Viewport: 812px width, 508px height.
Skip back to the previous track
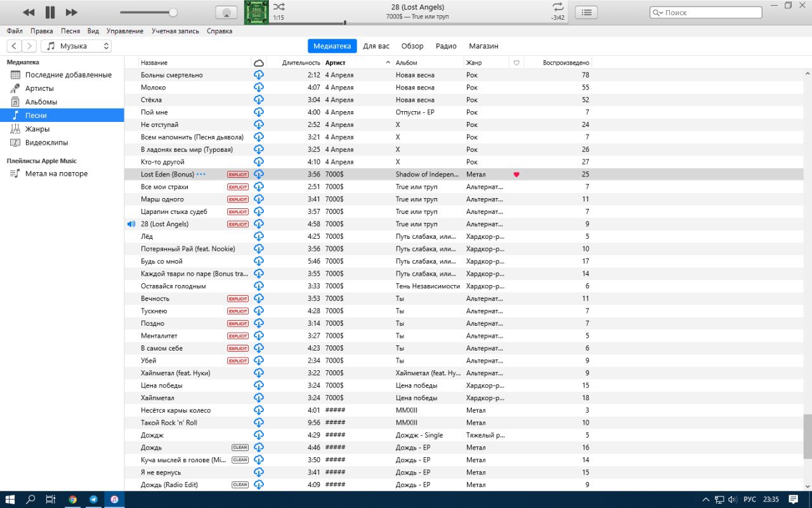pyautogui.click(x=29, y=12)
